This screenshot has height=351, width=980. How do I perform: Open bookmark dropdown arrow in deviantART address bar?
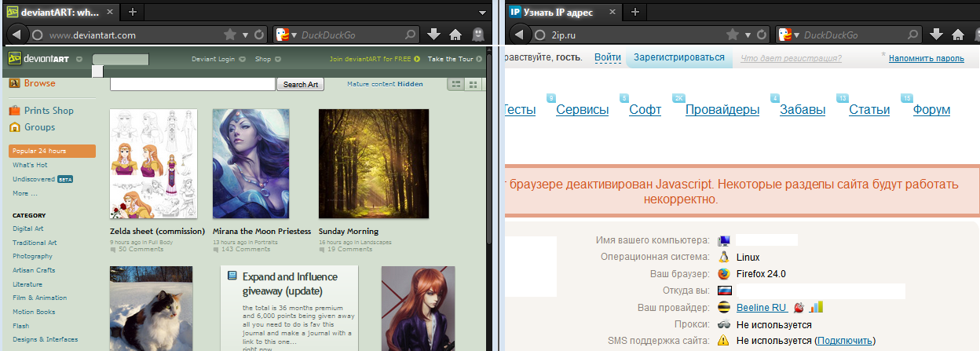click(x=247, y=35)
